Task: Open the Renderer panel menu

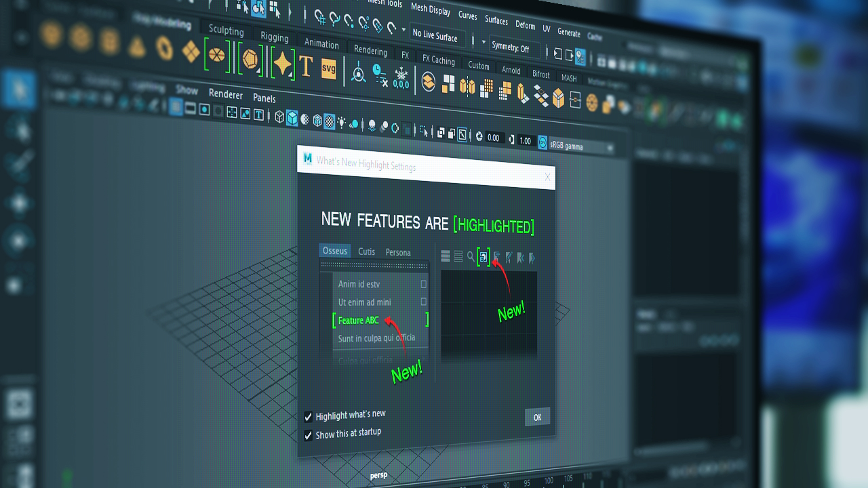Action: [x=226, y=94]
